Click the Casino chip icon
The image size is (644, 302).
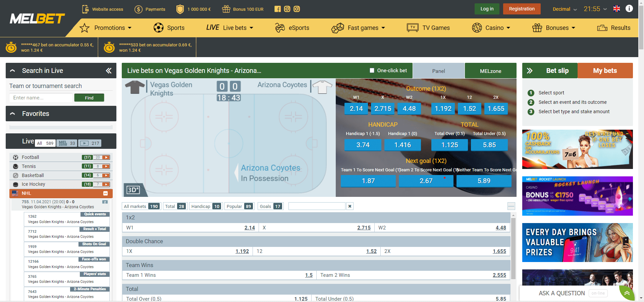(x=477, y=28)
